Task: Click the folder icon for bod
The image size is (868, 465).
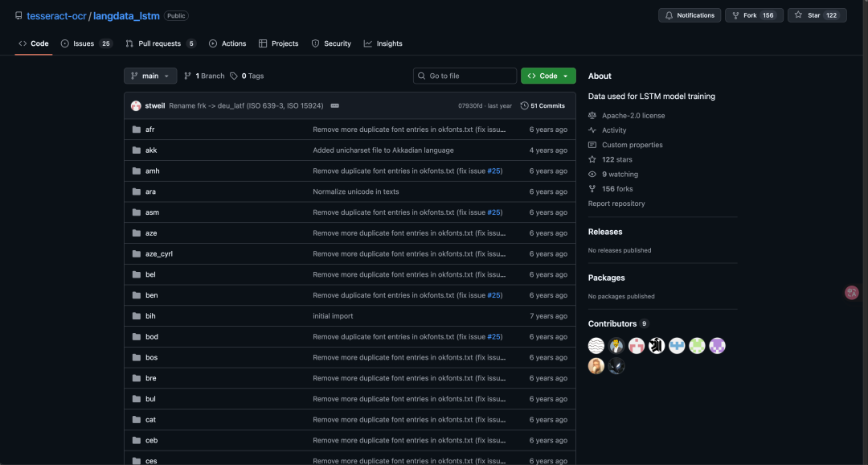Action: 137,336
